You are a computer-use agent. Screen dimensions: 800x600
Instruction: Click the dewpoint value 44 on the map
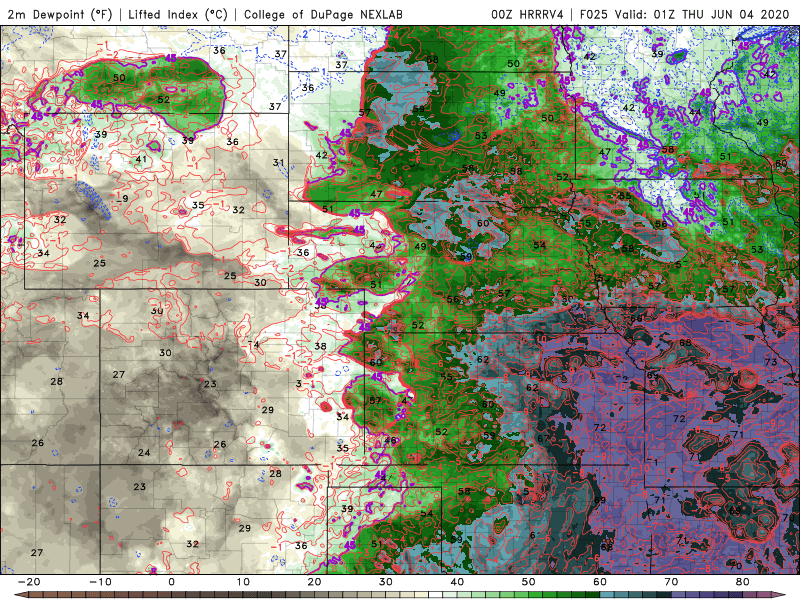coord(695,112)
